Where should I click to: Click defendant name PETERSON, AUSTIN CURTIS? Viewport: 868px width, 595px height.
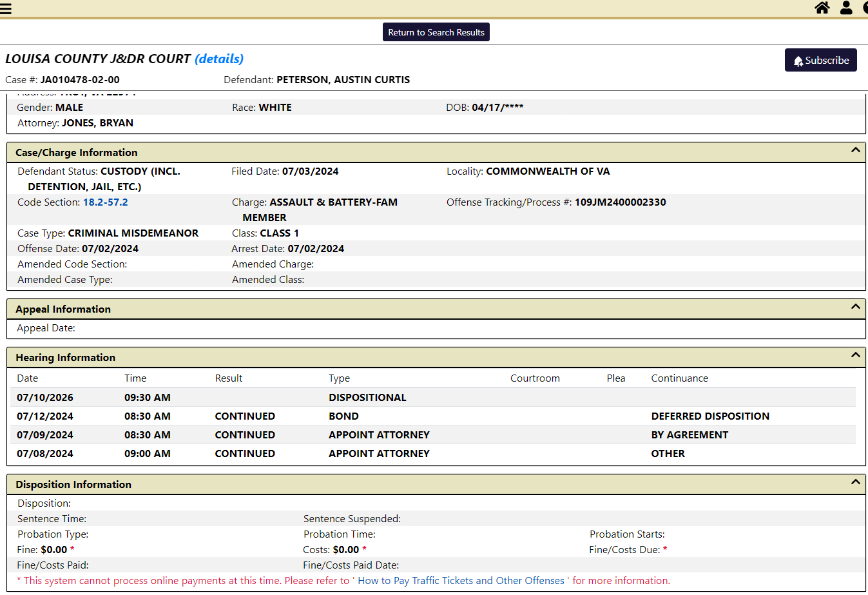[343, 80]
